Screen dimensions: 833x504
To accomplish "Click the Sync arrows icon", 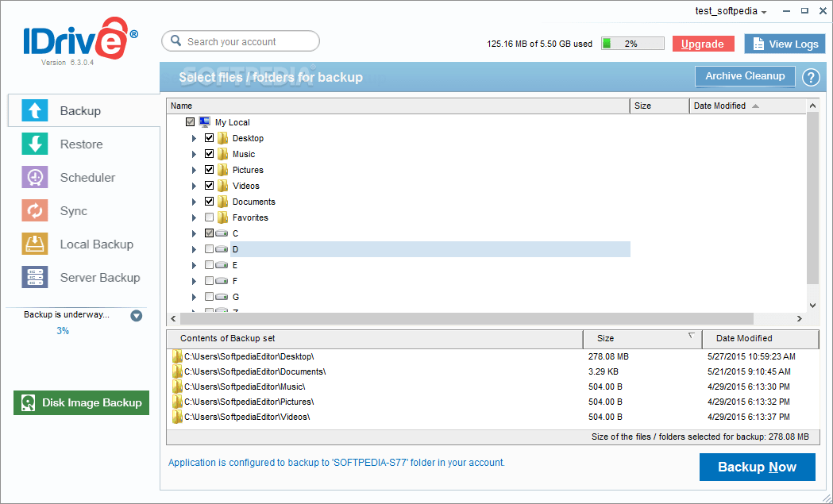I will click(34, 211).
